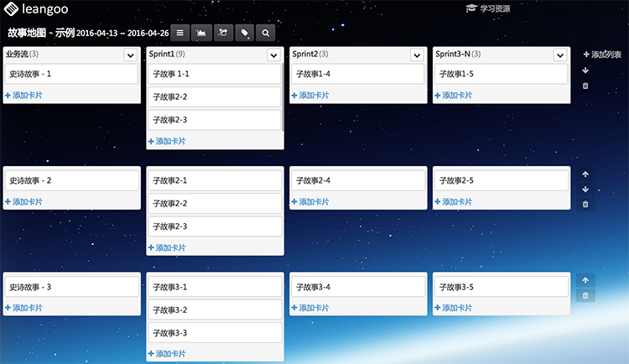Screen dimensions: 629x364
Task: Open the Sprint2 list dropdown arrow
Action: click(x=417, y=55)
